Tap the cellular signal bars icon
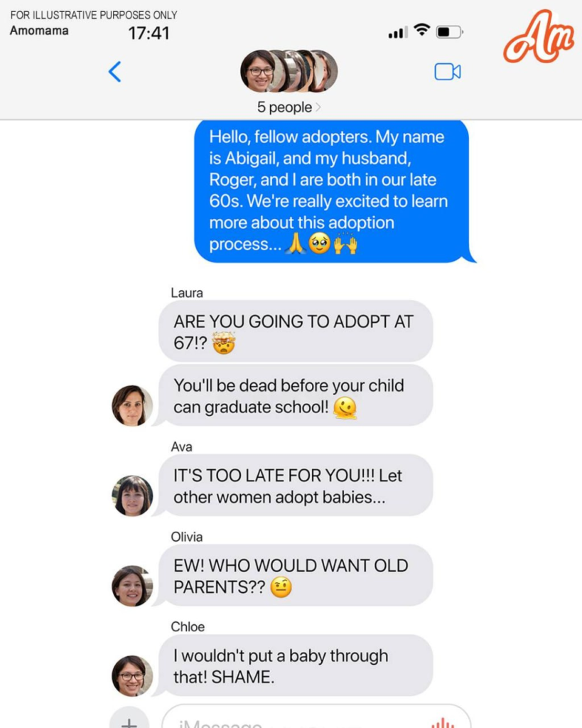This screenshot has height=728, width=582. pos(398,32)
